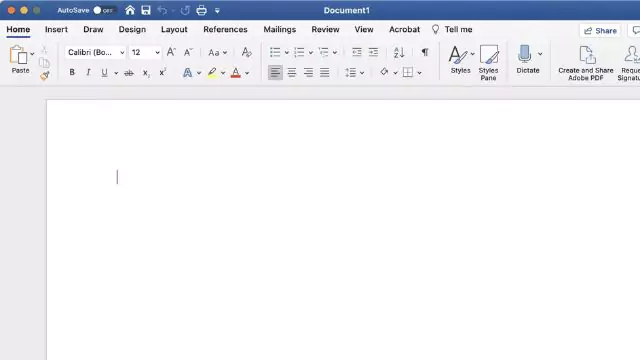The image size is (640, 360).
Task: Open the Styles gallery
Action: pyautogui.click(x=460, y=60)
